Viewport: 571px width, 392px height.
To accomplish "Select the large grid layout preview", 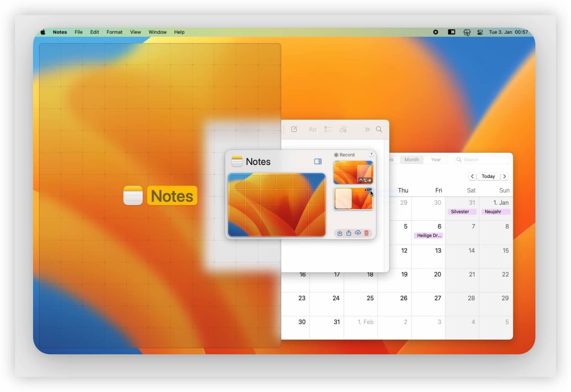I will 277,205.
